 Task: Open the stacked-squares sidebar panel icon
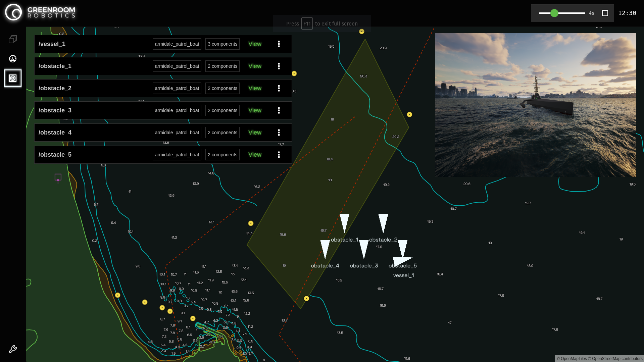pyautogui.click(x=13, y=39)
